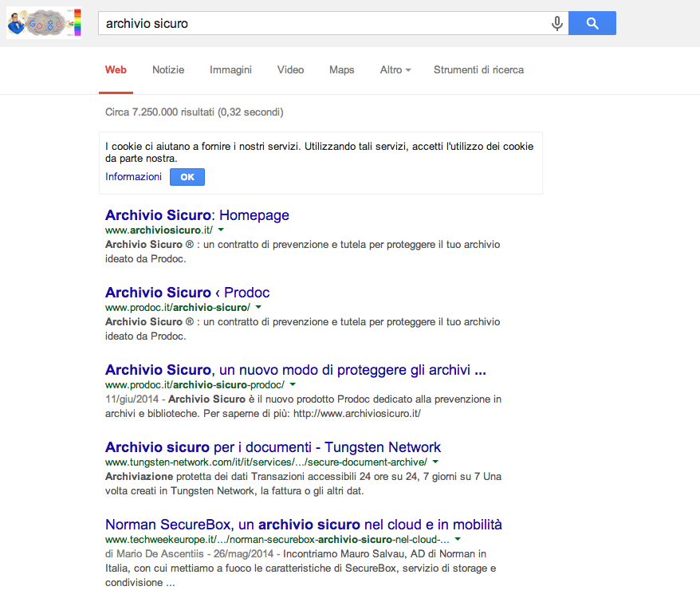Click the techweekeurope.it green URL text
Viewport: 700px width, 598px height.
(x=277, y=539)
